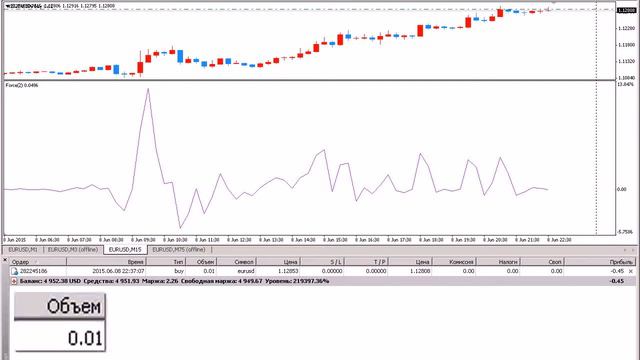The width and height of the screenshot is (640, 360).
Task: Click the 0.00000 value under T / P
Action: (x=376, y=271)
